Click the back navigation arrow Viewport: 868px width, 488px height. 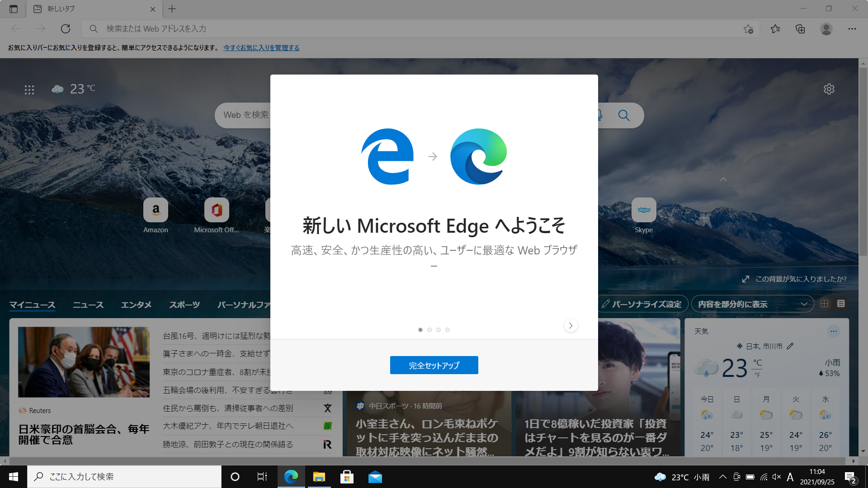pos(16,29)
